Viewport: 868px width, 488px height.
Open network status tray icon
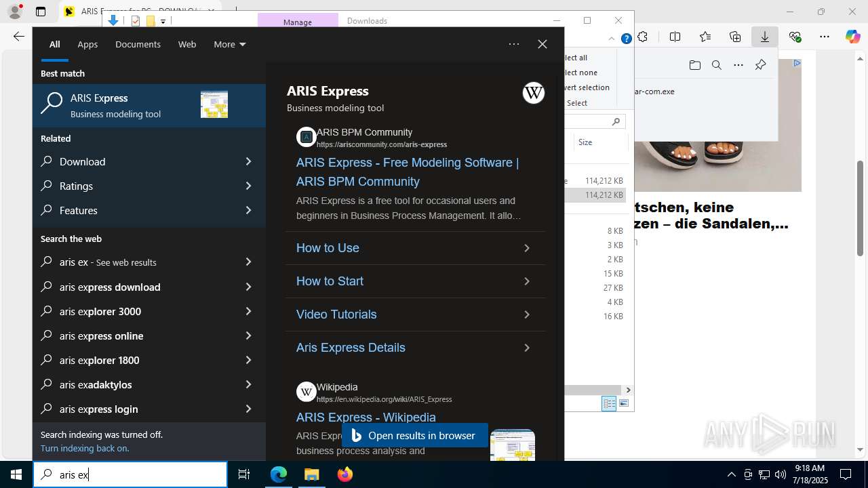764,474
